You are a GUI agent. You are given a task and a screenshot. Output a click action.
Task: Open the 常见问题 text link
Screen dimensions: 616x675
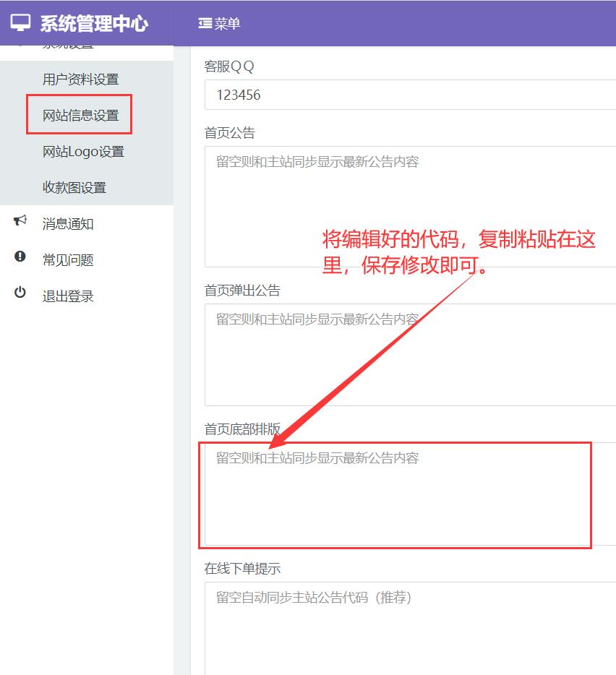(x=68, y=260)
